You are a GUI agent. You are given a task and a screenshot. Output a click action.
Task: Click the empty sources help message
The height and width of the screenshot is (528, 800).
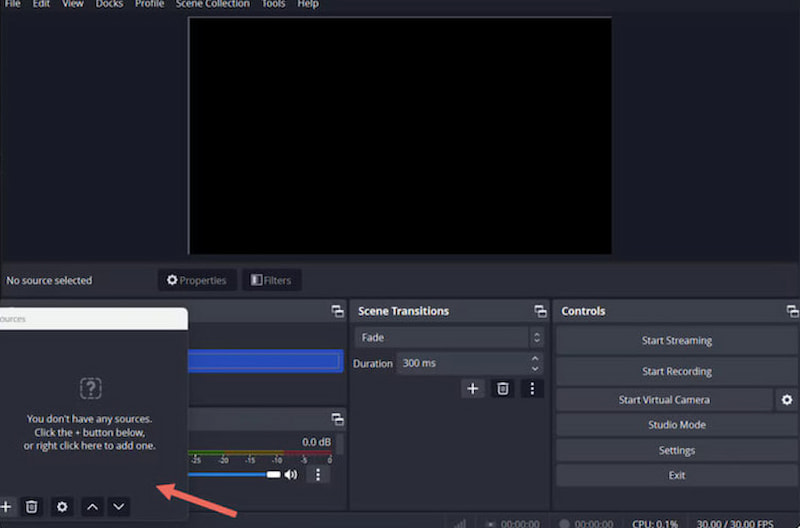89,432
